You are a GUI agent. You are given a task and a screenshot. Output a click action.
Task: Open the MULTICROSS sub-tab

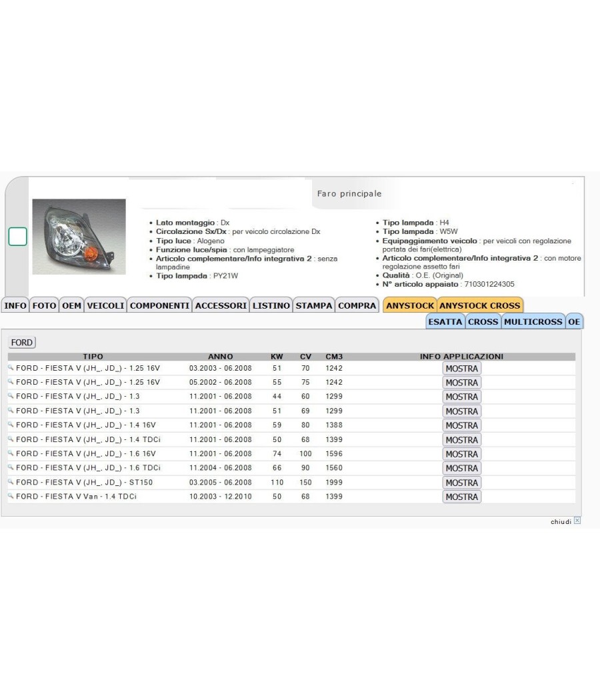(533, 321)
